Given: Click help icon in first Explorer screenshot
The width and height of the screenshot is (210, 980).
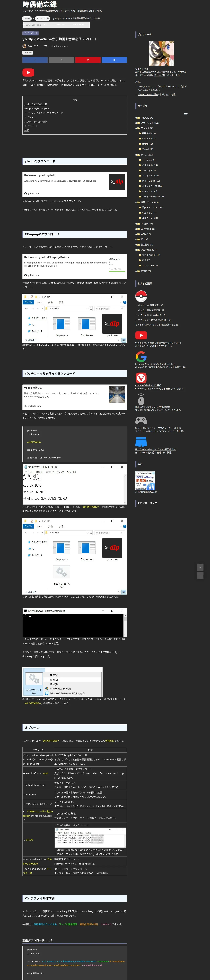Looking at the screenshot, I should (x=125, y=302).
